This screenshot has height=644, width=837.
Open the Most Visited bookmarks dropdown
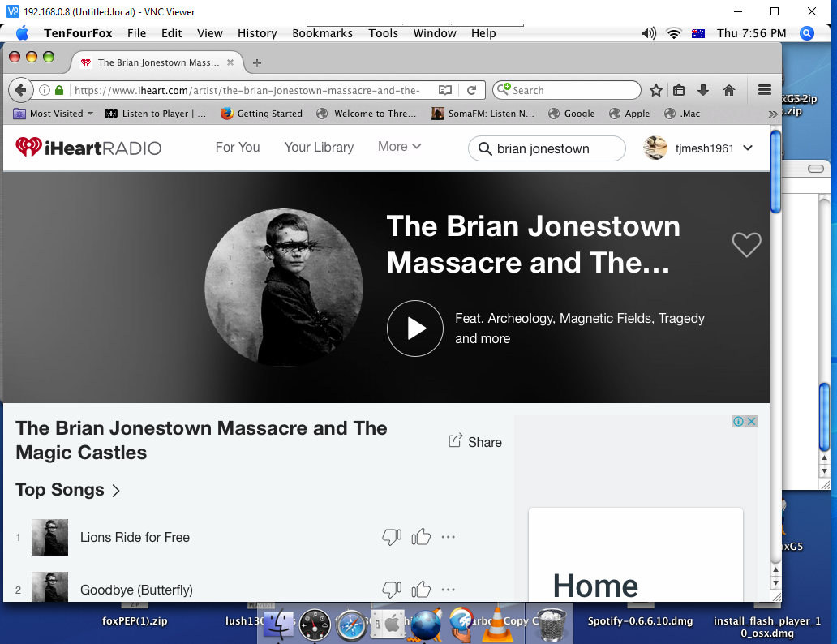pos(53,114)
